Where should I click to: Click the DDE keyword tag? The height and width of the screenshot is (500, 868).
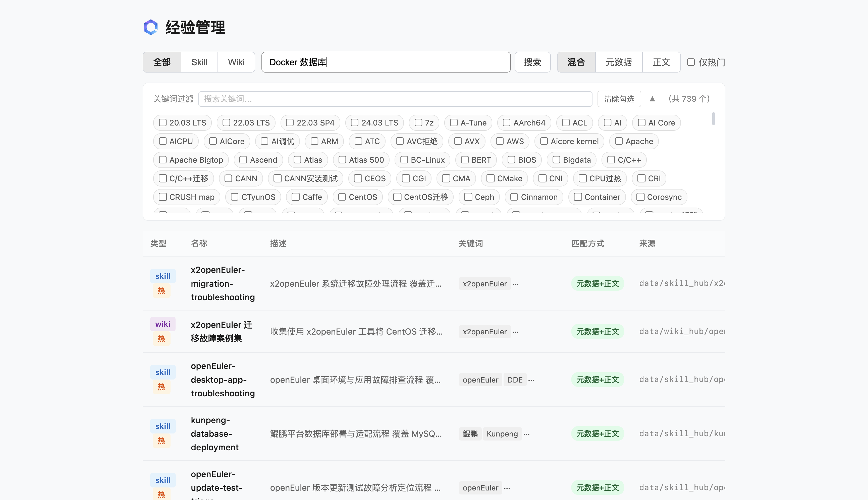[515, 380]
